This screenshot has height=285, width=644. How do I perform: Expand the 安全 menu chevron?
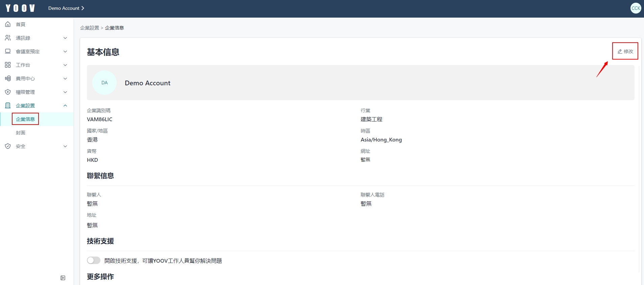[65, 146]
